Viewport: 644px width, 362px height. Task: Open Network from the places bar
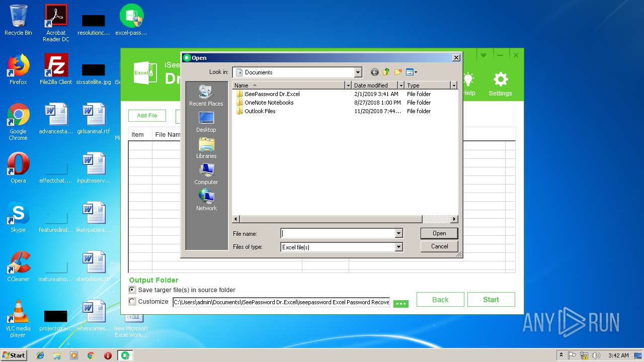point(206,200)
